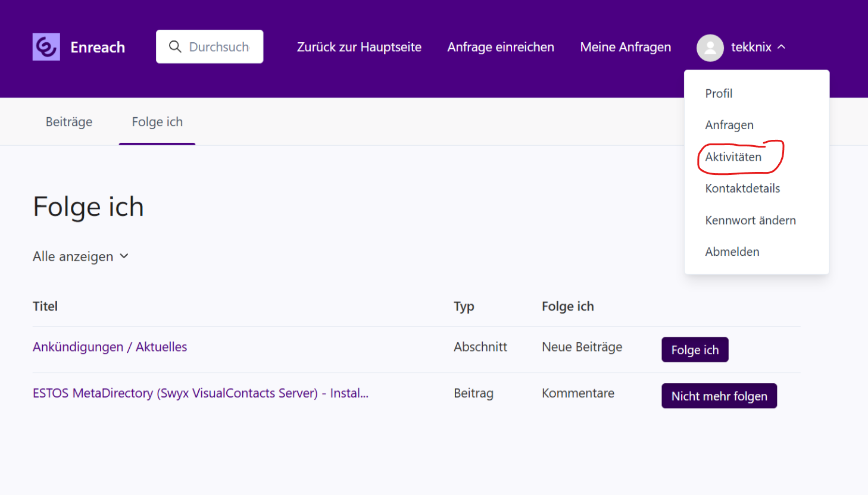Open Meine Anfragen in the header
The image size is (868, 495).
click(x=625, y=47)
